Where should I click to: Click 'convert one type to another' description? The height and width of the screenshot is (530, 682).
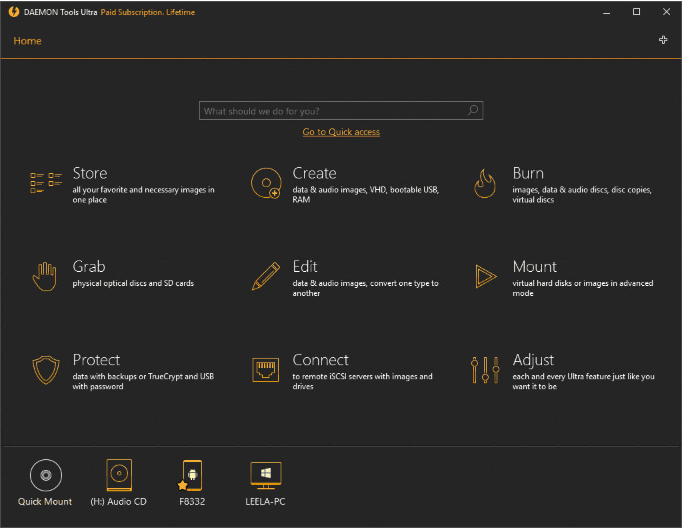[365, 288]
